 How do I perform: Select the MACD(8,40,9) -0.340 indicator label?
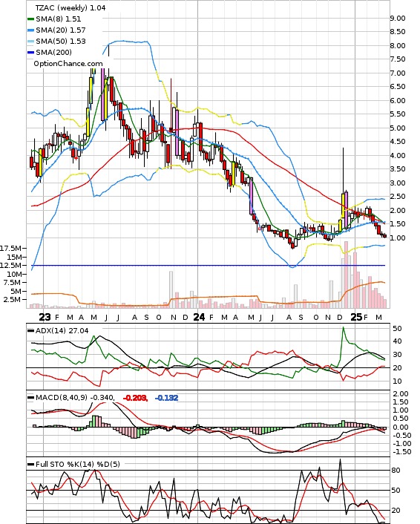(x=75, y=398)
